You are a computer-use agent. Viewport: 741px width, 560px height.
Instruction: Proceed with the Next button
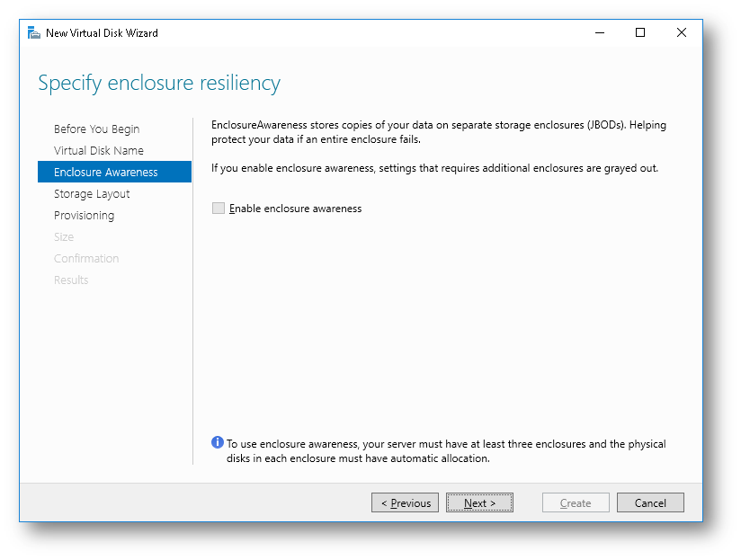[479, 503]
